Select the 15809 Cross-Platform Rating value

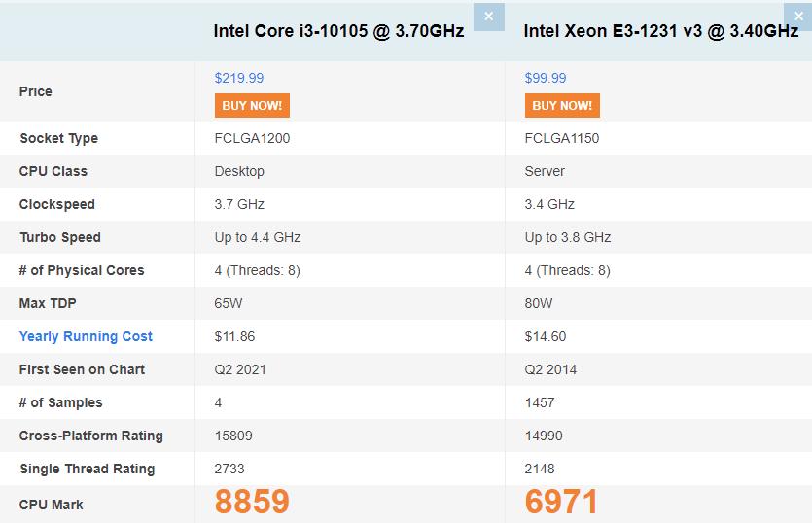pos(234,436)
